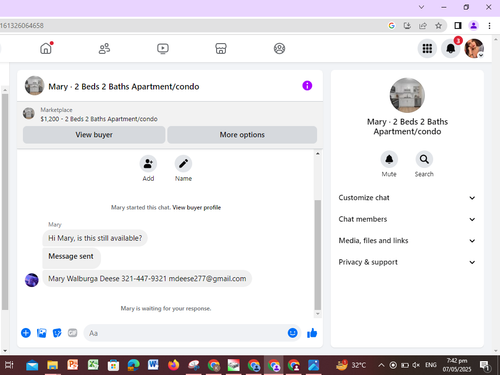The width and height of the screenshot is (500, 375).
Task: Expand the Privacy & support section
Action: point(407,262)
